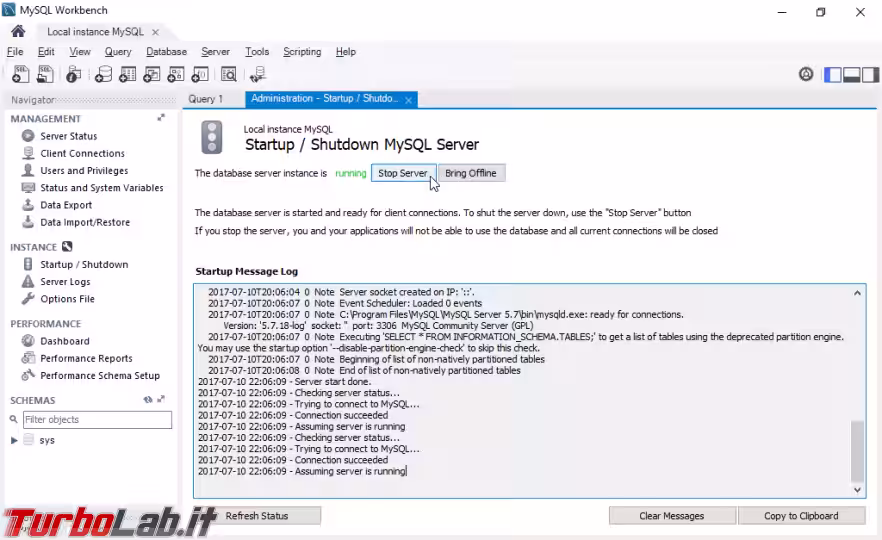Expand the Management section maximize icon
The width and height of the screenshot is (882, 540).
[161, 118]
